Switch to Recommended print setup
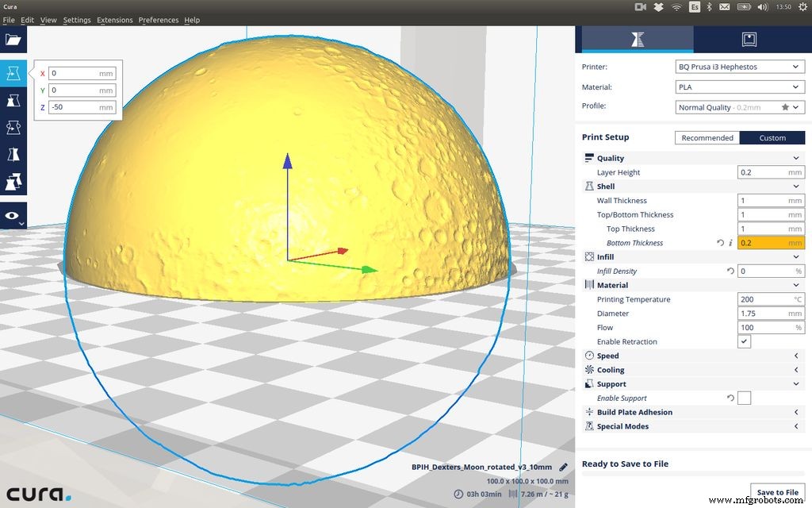Screen dimensions: 812x508 tap(707, 137)
